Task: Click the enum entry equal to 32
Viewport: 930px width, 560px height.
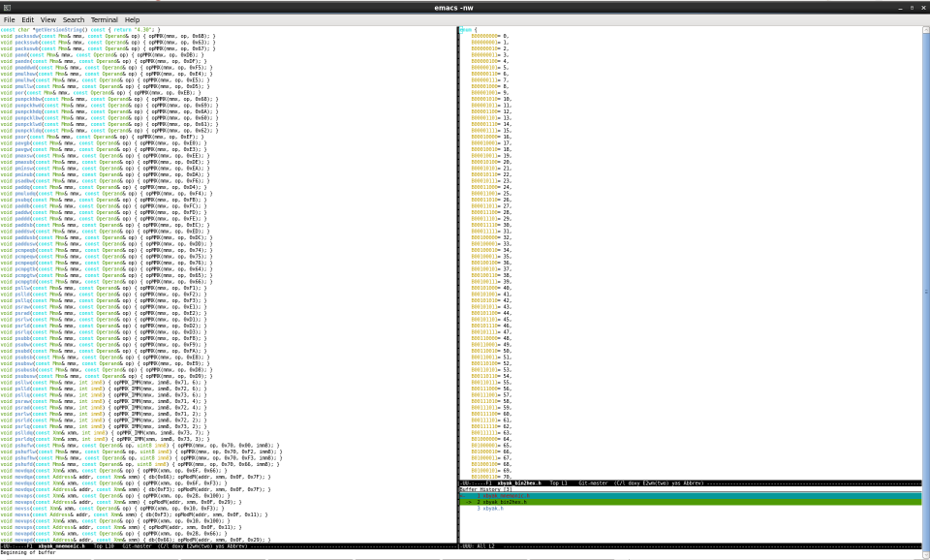Action: click(491, 237)
